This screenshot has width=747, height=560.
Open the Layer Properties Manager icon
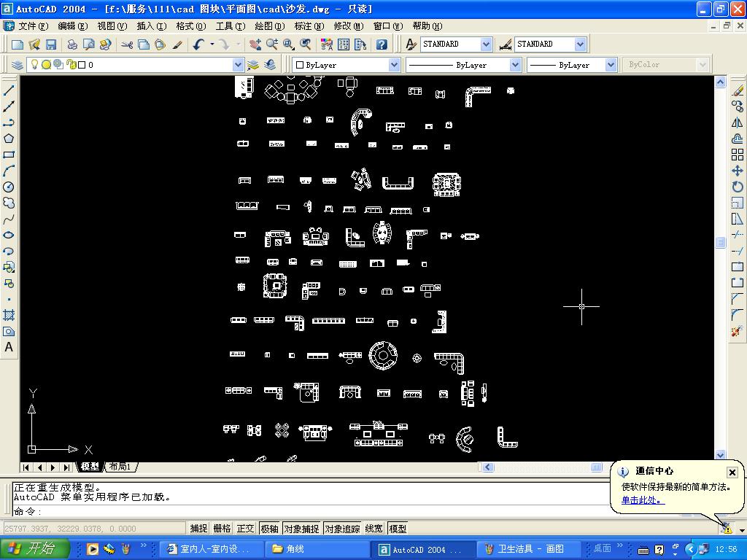[18, 65]
